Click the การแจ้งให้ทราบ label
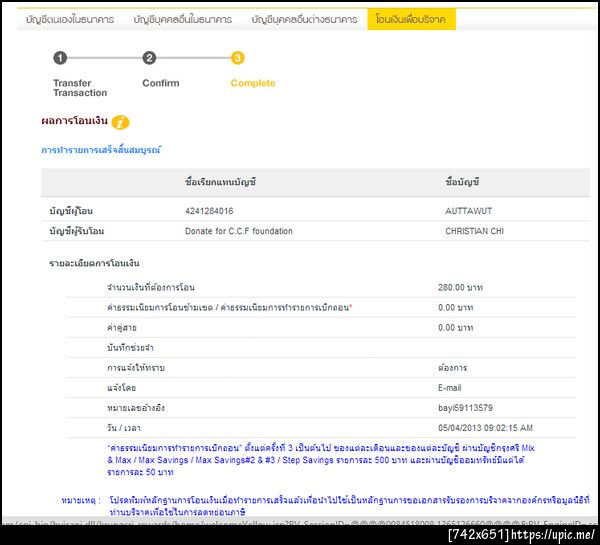This screenshot has height=545, width=600. click(136, 368)
